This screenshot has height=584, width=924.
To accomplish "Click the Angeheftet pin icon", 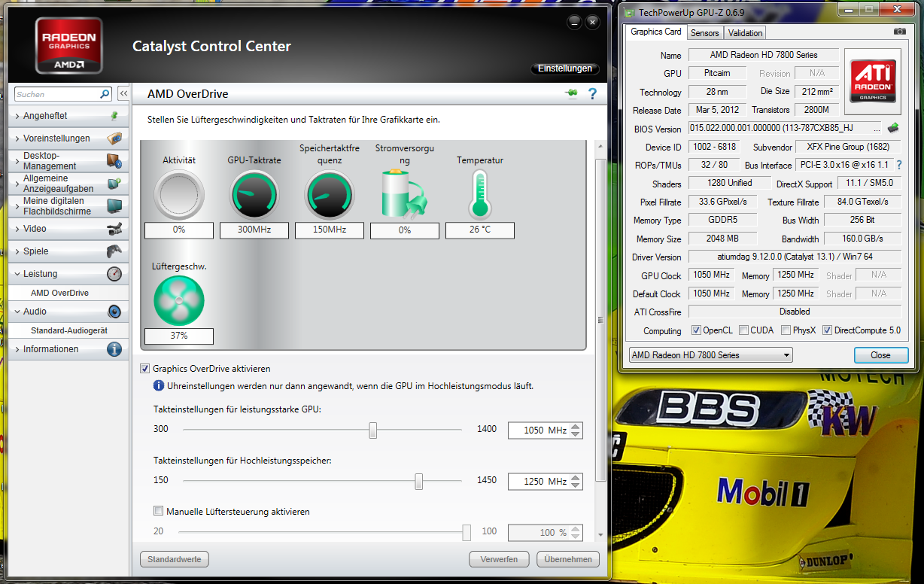I will tap(114, 116).
